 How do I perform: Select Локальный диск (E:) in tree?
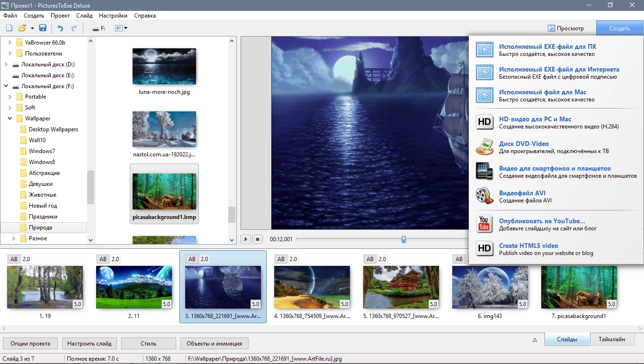click(x=43, y=75)
